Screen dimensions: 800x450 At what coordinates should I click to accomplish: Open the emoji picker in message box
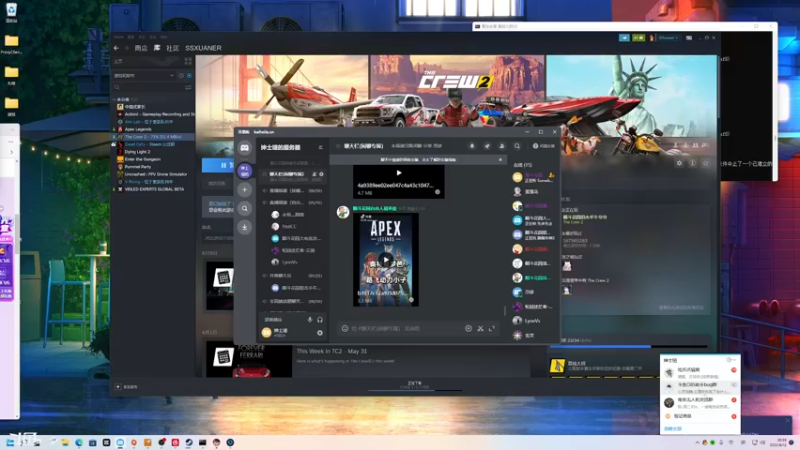click(x=345, y=329)
